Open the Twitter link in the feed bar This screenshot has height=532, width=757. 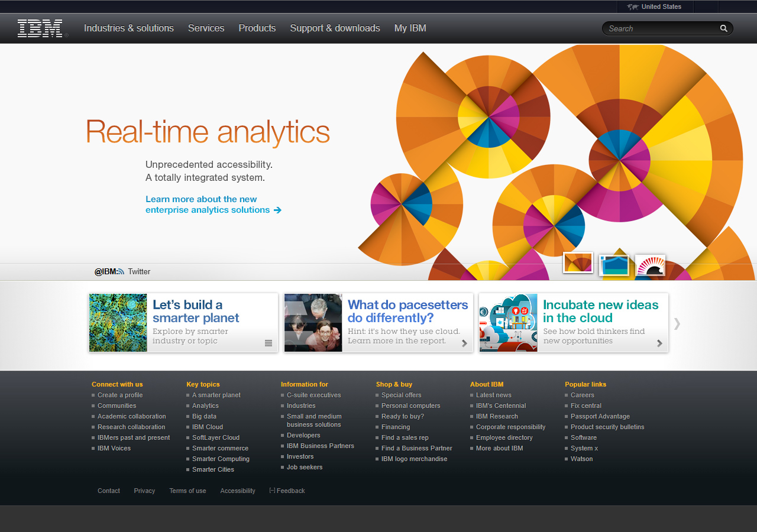coord(139,272)
